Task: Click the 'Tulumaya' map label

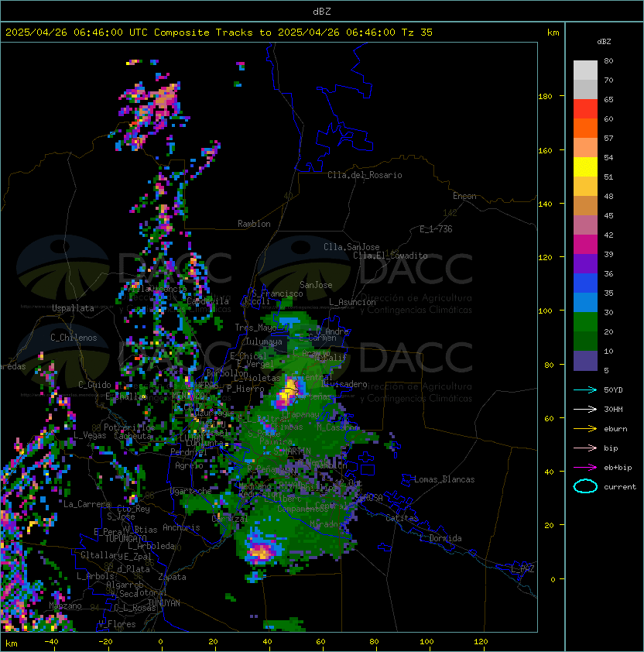Action: point(264,341)
